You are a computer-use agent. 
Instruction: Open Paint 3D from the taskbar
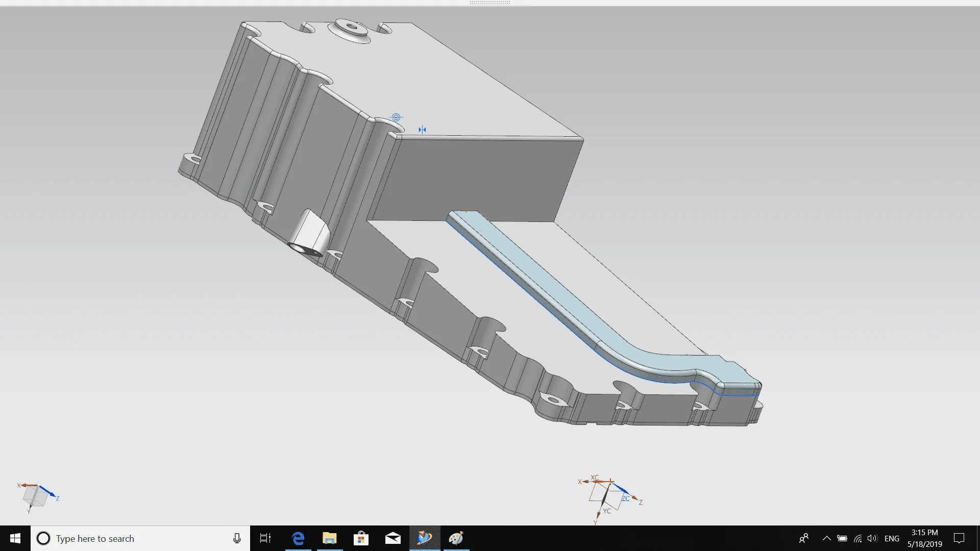tap(456, 538)
